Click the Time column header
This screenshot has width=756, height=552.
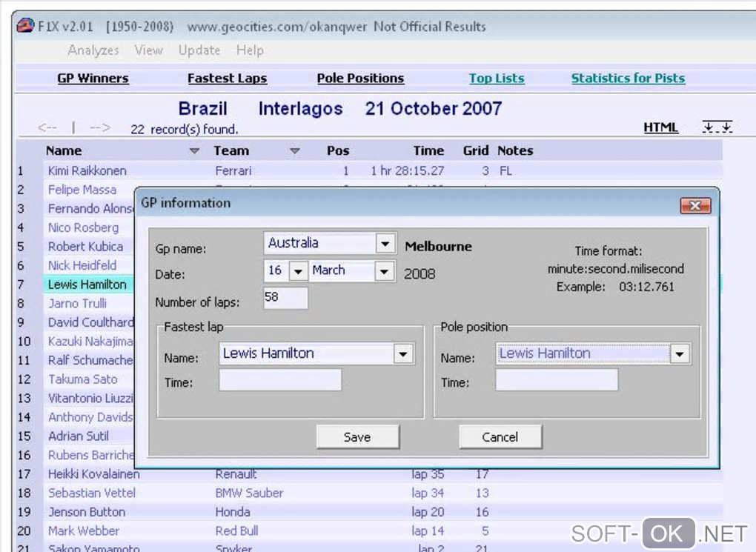(x=428, y=150)
